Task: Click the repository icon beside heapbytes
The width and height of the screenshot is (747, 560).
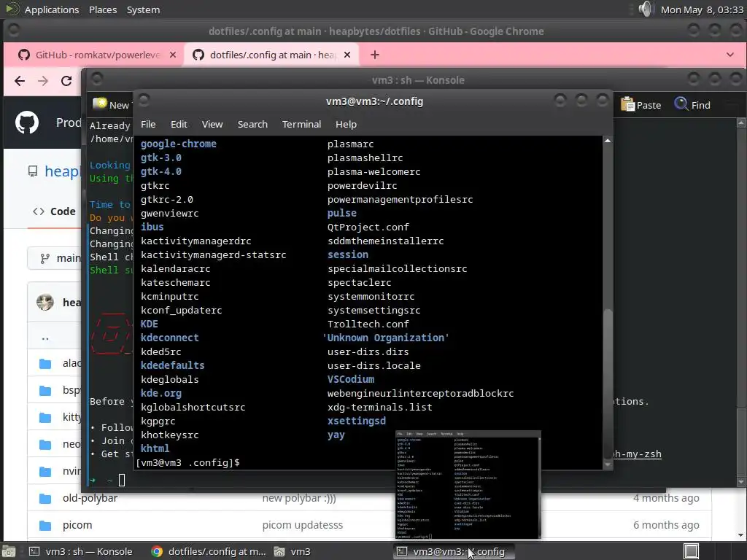Action: point(32,171)
